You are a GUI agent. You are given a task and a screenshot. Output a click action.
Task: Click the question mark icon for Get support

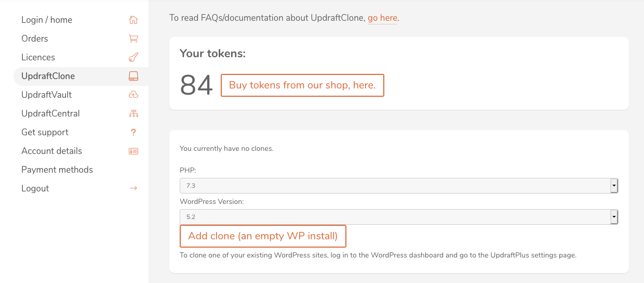(133, 132)
